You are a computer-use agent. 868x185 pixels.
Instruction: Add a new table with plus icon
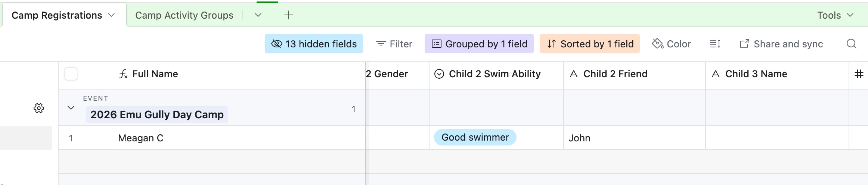click(288, 15)
